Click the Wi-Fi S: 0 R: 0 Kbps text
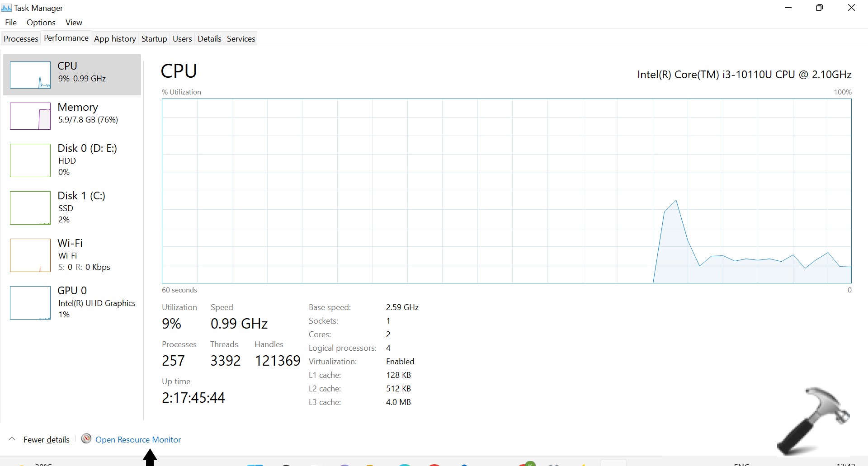 [84, 267]
